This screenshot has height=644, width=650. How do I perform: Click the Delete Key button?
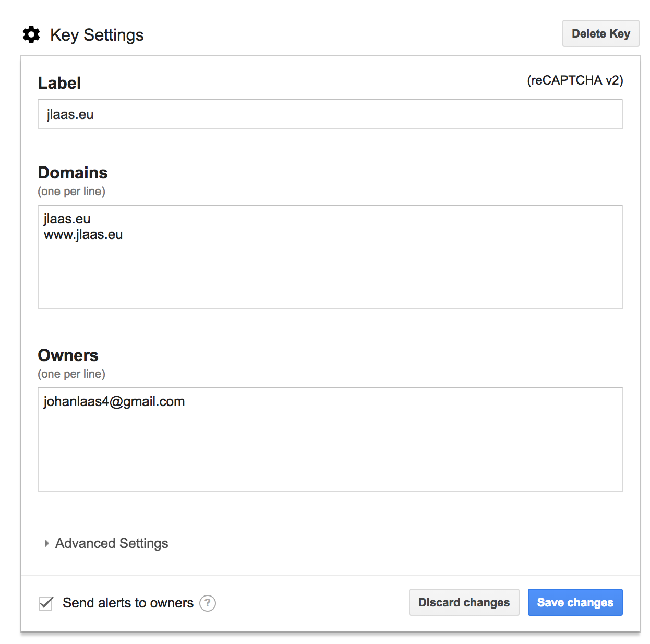[x=601, y=33]
